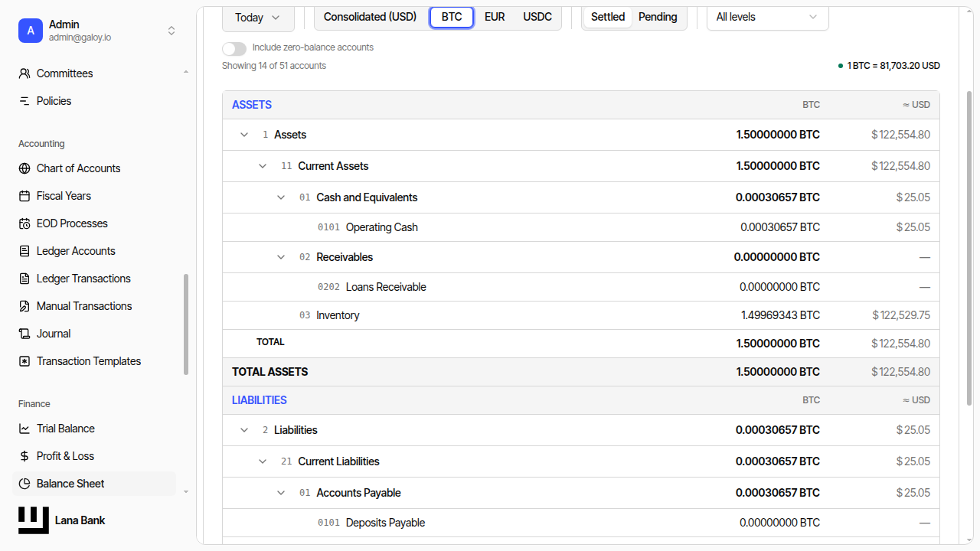
Task: Switch to the EUR currency tab
Action: click(x=495, y=17)
